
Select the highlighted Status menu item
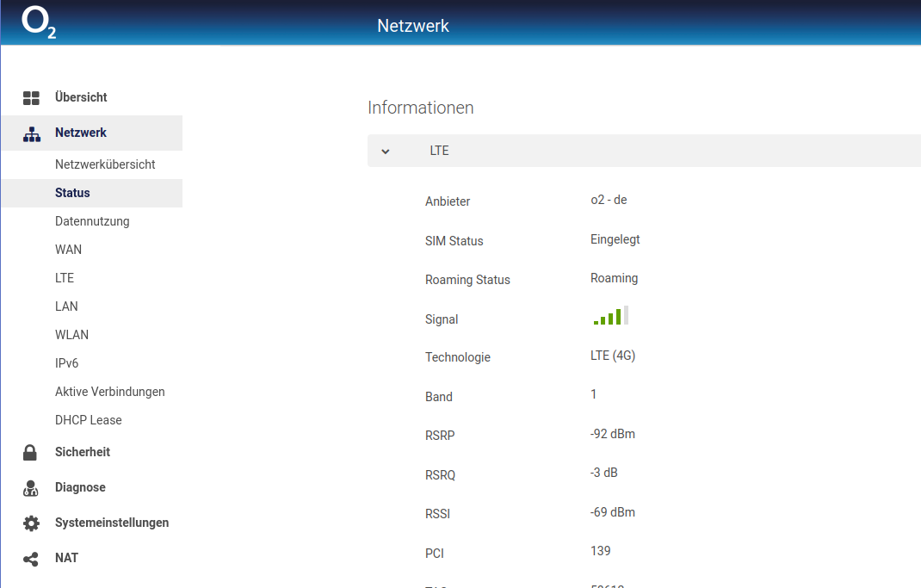click(x=91, y=193)
